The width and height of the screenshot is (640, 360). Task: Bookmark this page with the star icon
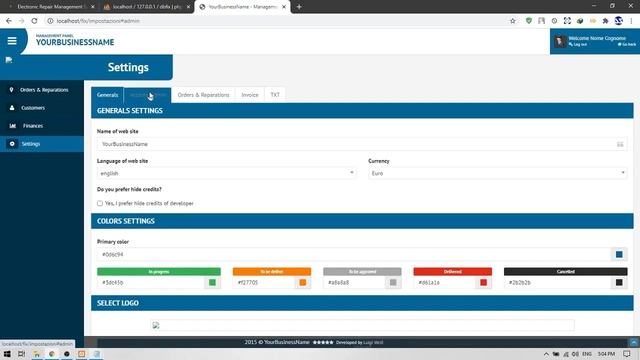coord(513,21)
